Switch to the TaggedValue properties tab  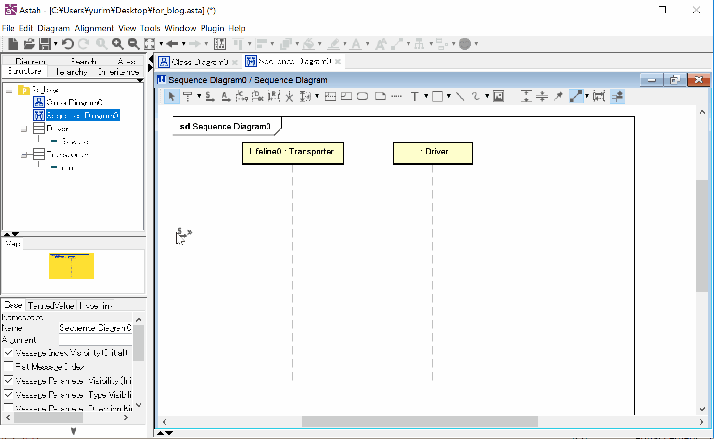pos(51,306)
